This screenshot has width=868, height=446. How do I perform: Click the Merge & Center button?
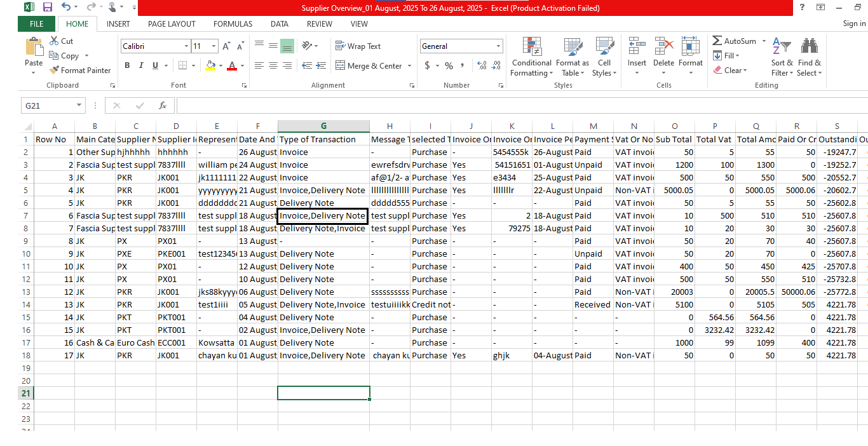[x=369, y=66]
